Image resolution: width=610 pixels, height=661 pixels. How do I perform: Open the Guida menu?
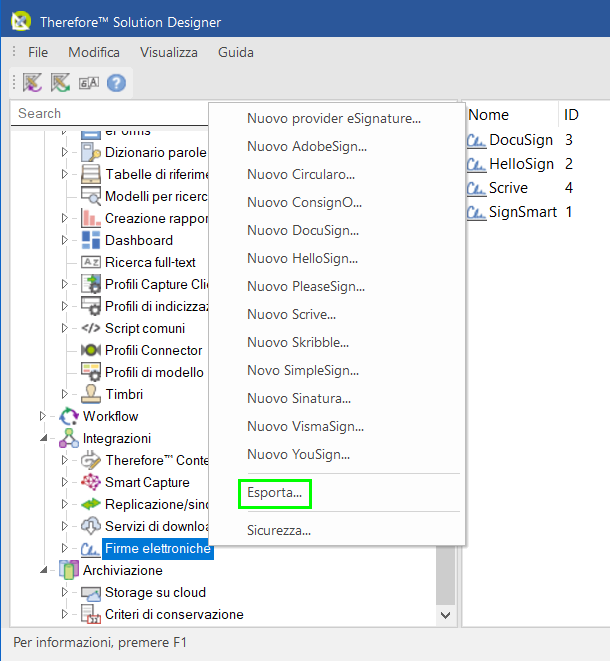point(236,52)
